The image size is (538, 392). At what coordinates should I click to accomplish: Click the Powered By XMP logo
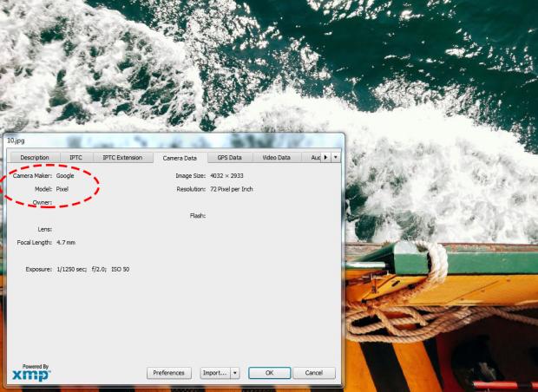pos(31,373)
